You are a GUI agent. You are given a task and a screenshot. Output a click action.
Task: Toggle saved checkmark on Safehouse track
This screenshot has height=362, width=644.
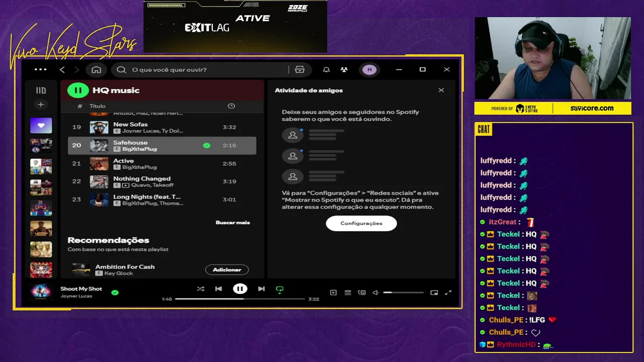(x=206, y=145)
